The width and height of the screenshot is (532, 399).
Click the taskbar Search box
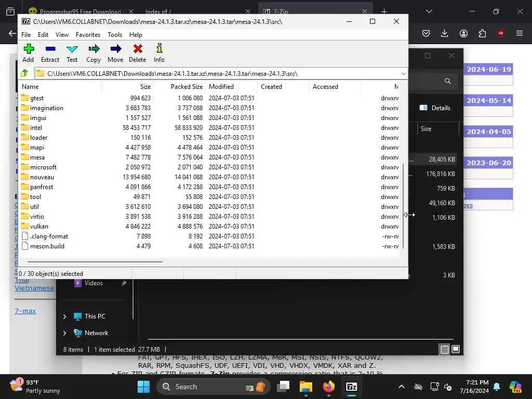(x=213, y=387)
